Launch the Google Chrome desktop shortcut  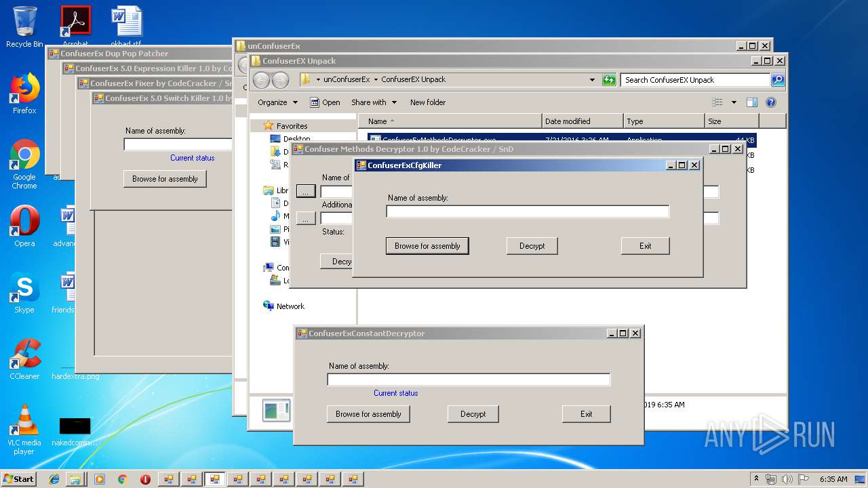coord(24,164)
